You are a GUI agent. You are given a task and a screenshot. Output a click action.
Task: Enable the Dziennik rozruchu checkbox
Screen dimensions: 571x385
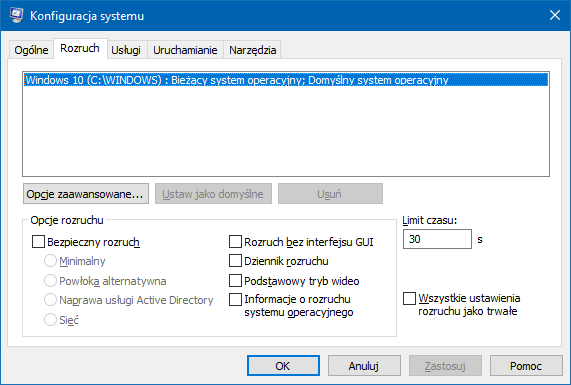[x=235, y=261]
